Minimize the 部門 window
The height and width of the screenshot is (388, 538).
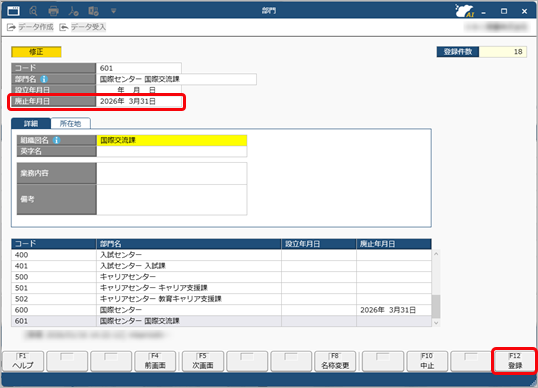click(x=483, y=11)
